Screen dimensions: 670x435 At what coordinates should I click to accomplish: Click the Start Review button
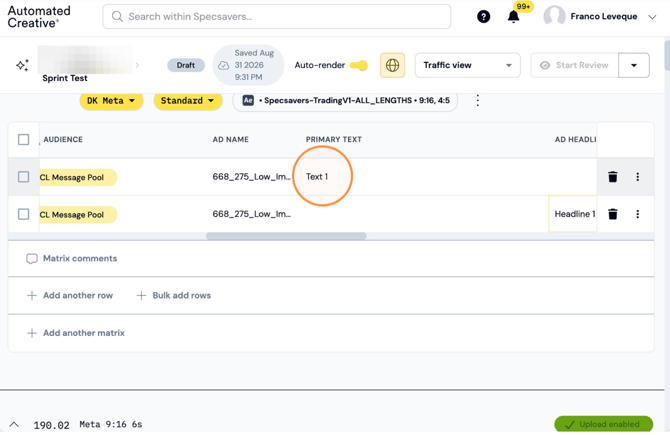(x=574, y=65)
